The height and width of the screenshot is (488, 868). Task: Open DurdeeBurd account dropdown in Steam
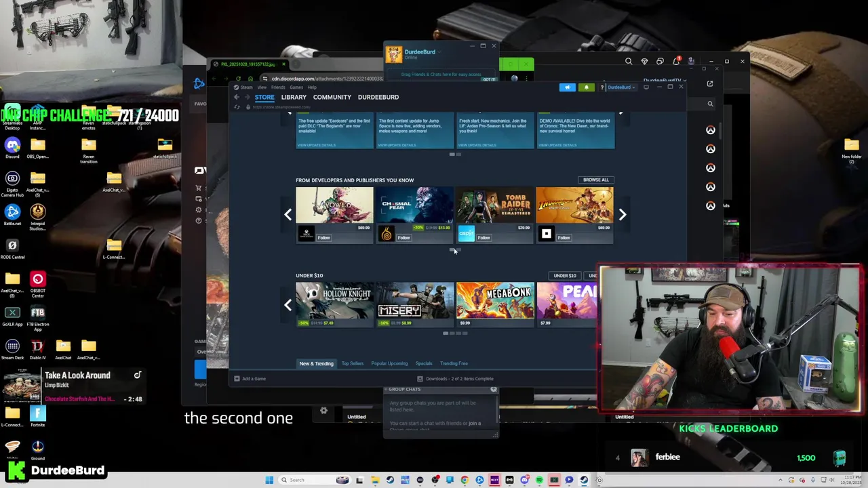[x=621, y=87]
